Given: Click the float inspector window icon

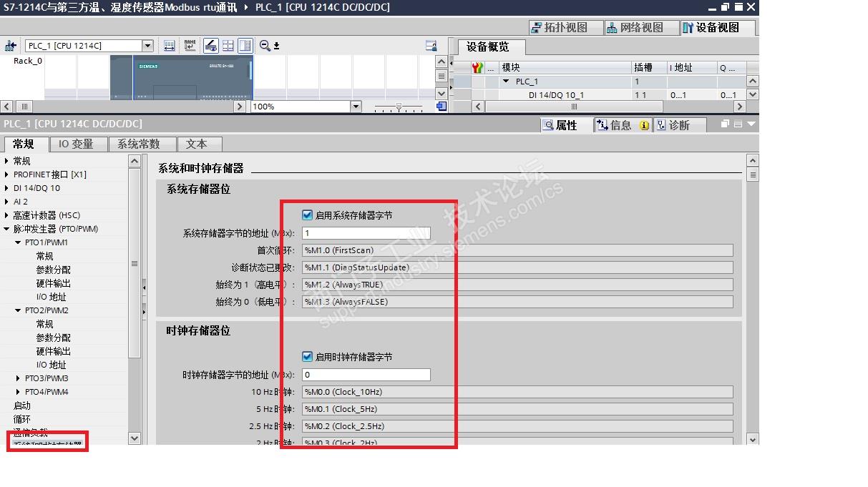Looking at the screenshot, I should [724, 124].
